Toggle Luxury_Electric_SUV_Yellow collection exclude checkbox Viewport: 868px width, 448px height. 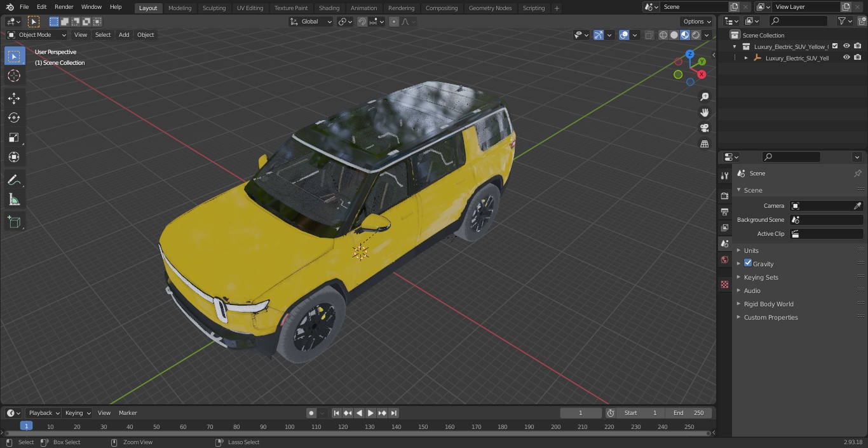pyautogui.click(x=835, y=46)
